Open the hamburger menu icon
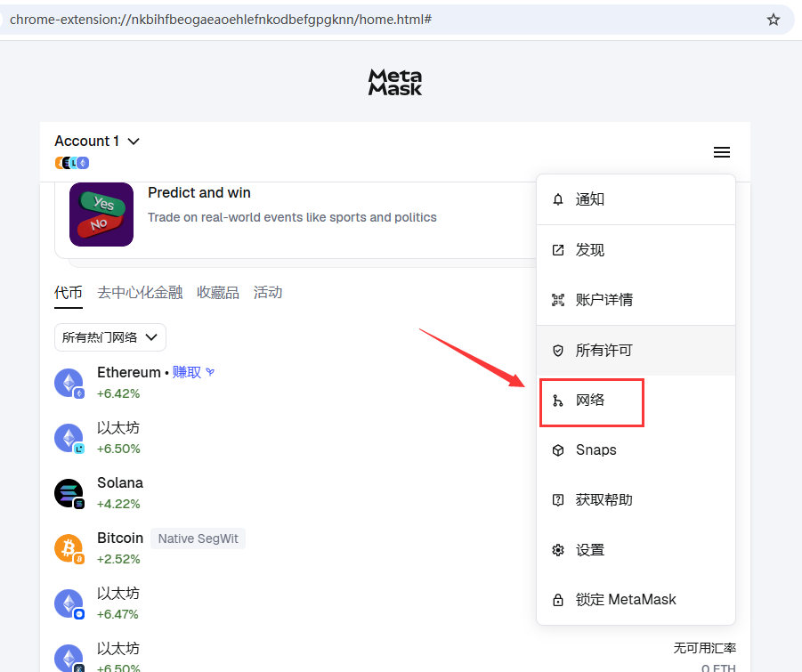 click(721, 152)
